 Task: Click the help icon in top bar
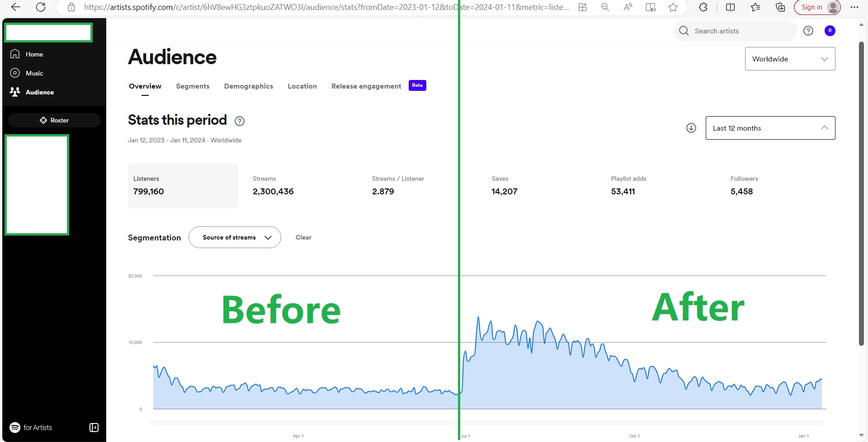pyautogui.click(x=808, y=31)
